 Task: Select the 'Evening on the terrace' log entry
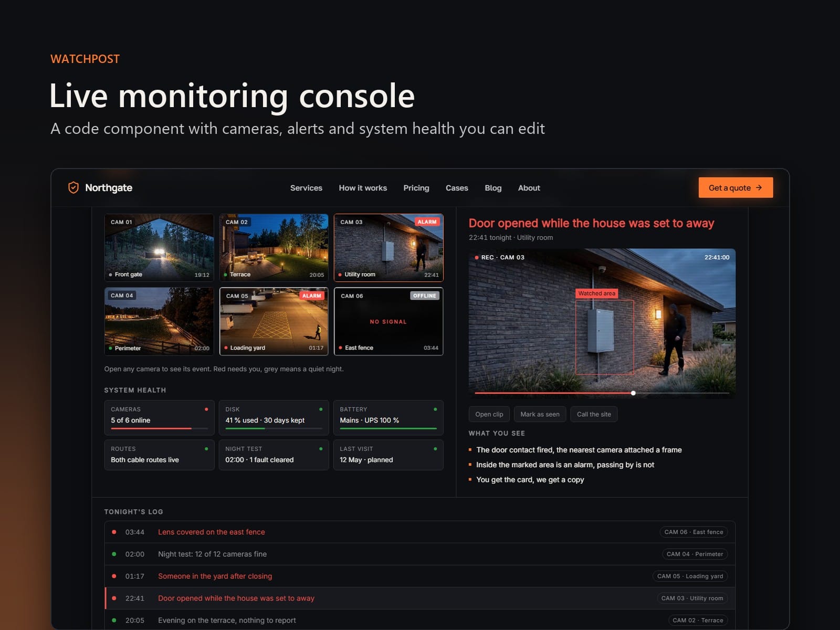tap(420, 620)
